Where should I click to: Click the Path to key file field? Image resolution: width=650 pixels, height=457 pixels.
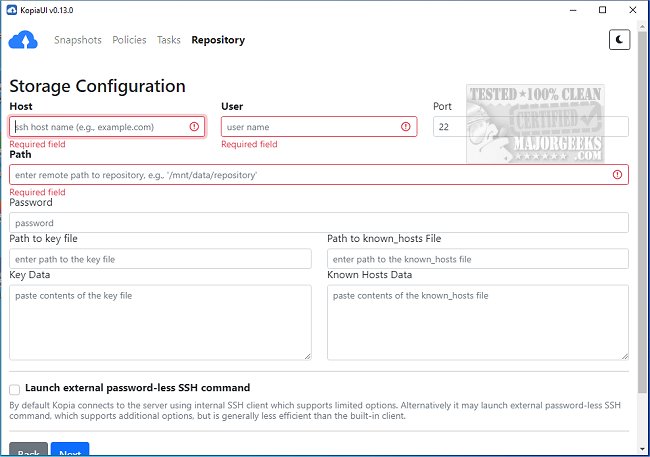coord(160,259)
